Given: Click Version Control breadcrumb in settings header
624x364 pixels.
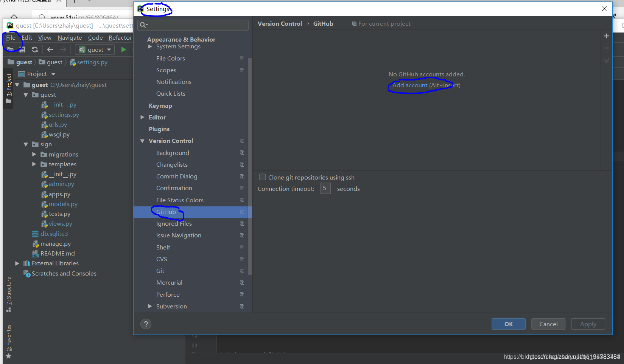Looking at the screenshot, I should (x=280, y=23).
